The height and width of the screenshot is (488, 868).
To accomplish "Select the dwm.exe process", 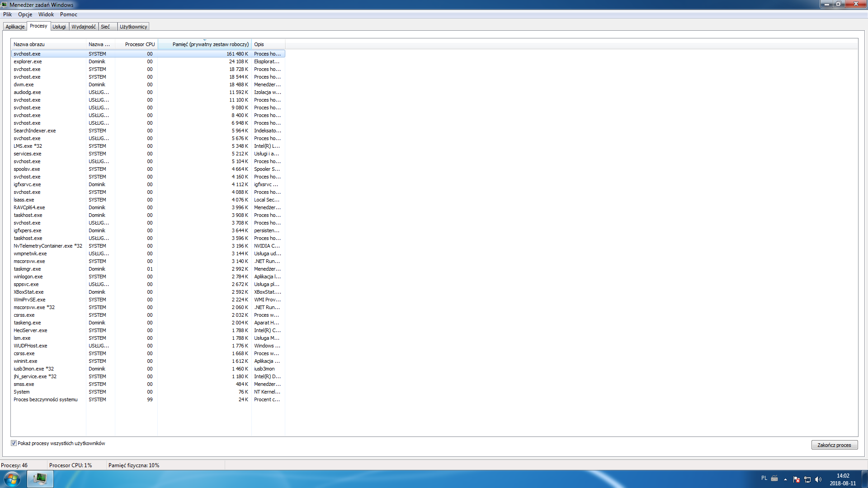I will click(x=148, y=84).
